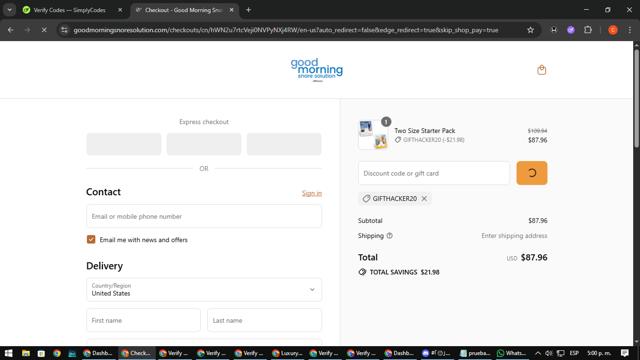Click the extension icon left of the purple one
640x360 pixels.
pyautogui.click(x=553, y=30)
